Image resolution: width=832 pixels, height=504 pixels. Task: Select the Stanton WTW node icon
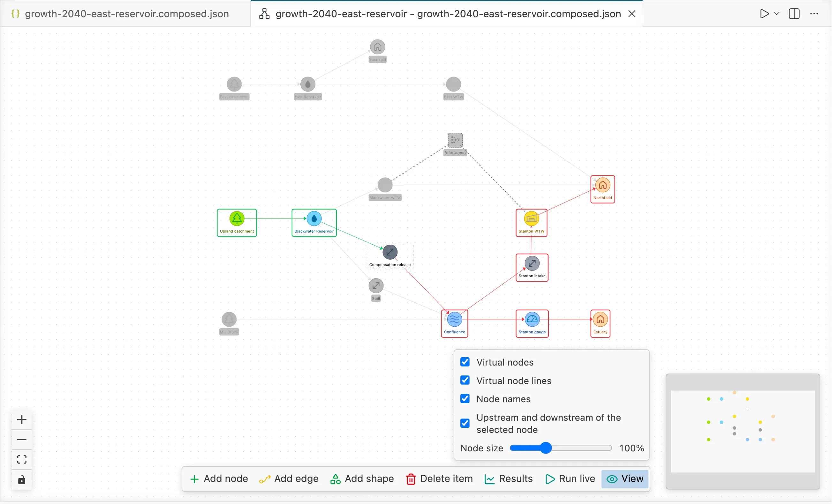point(531,219)
